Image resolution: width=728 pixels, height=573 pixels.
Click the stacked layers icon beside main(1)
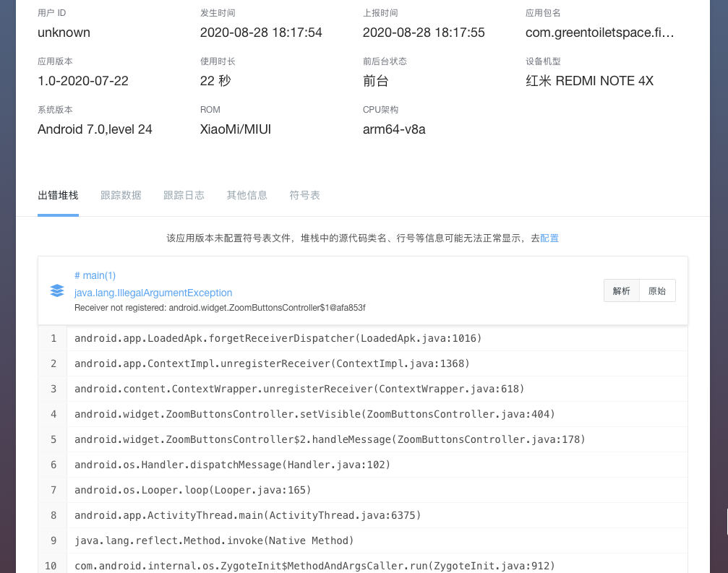pyautogui.click(x=57, y=290)
